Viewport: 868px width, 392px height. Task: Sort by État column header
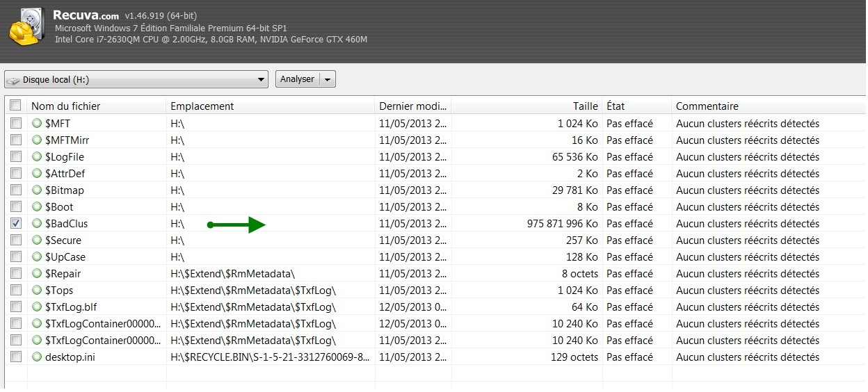637,106
